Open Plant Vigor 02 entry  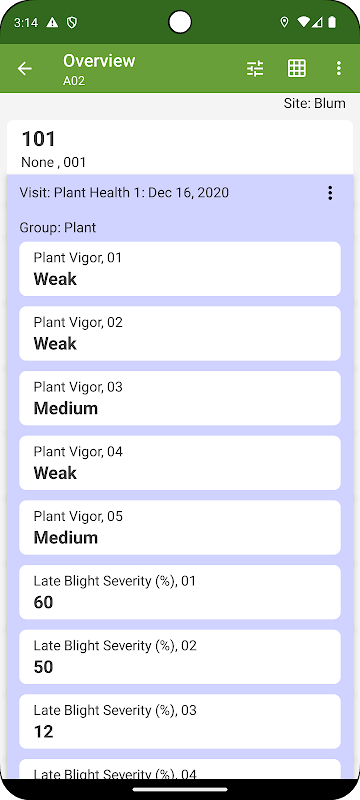pyautogui.click(x=180, y=334)
